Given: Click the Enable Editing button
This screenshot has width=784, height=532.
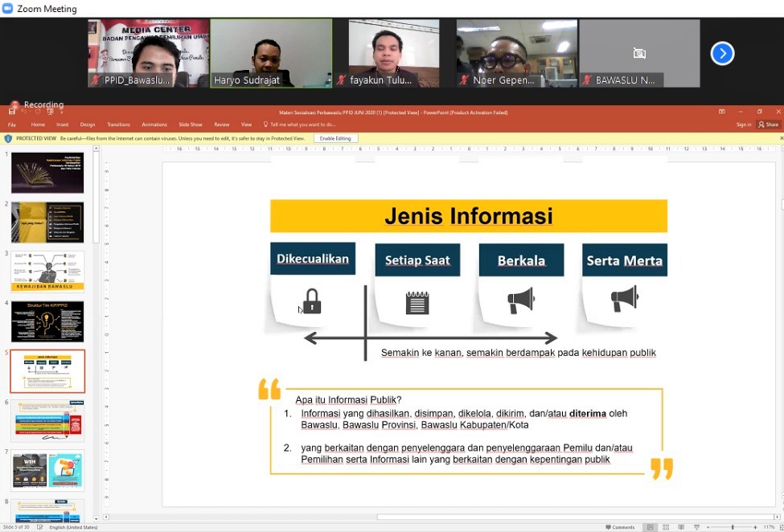Looking at the screenshot, I should point(335,138).
